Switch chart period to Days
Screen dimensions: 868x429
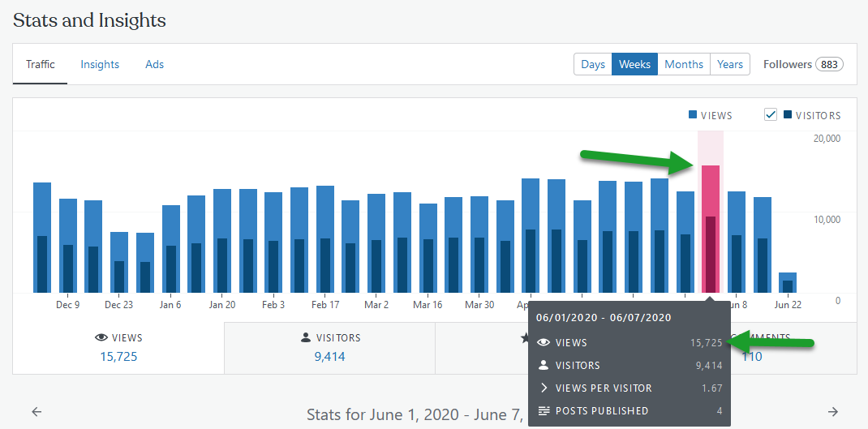(x=593, y=64)
